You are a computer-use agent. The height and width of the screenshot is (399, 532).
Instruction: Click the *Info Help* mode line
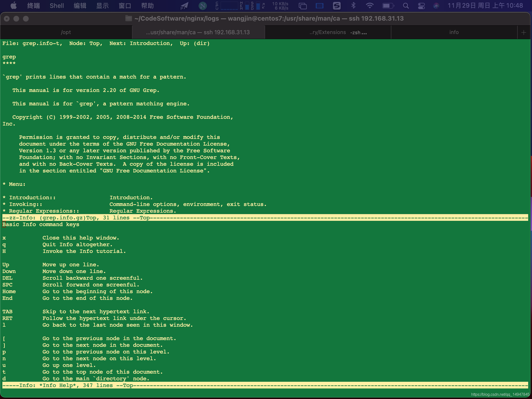pos(265,386)
